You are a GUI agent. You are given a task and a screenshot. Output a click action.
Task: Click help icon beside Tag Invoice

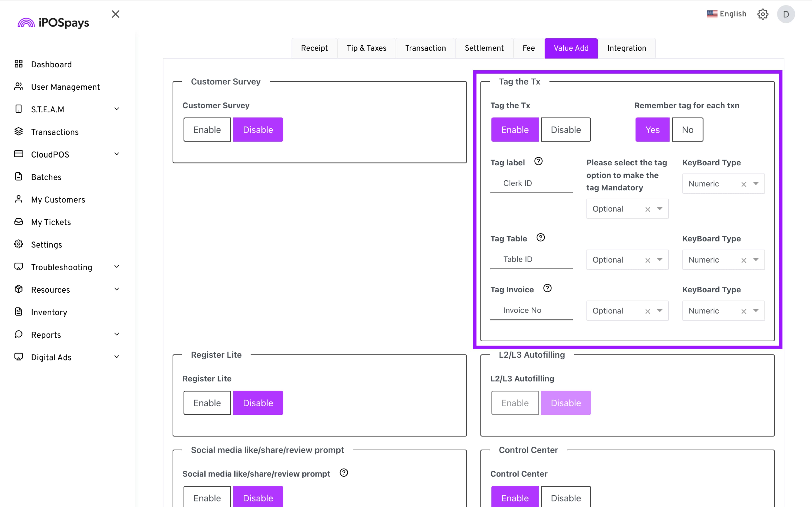[547, 288]
